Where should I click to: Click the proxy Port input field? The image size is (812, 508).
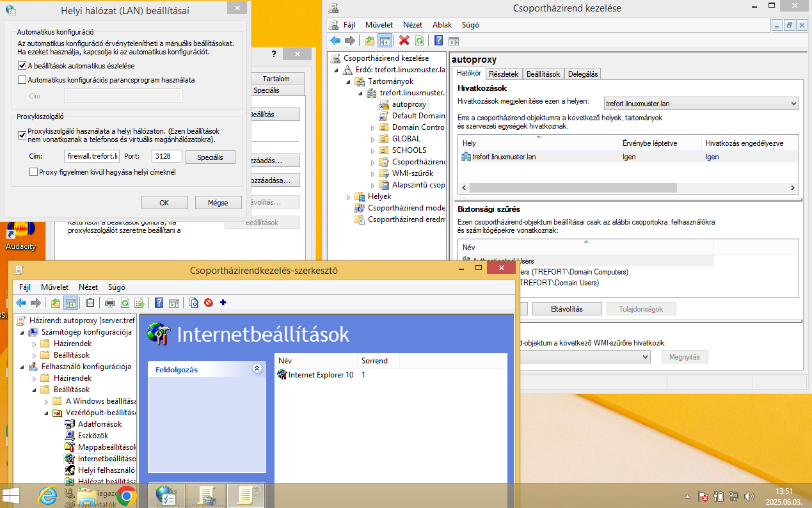167,156
